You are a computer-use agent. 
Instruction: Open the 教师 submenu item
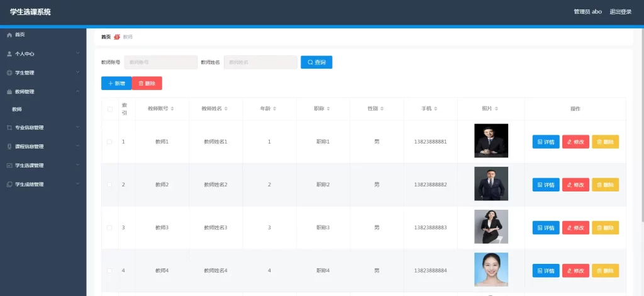pyautogui.click(x=17, y=110)
